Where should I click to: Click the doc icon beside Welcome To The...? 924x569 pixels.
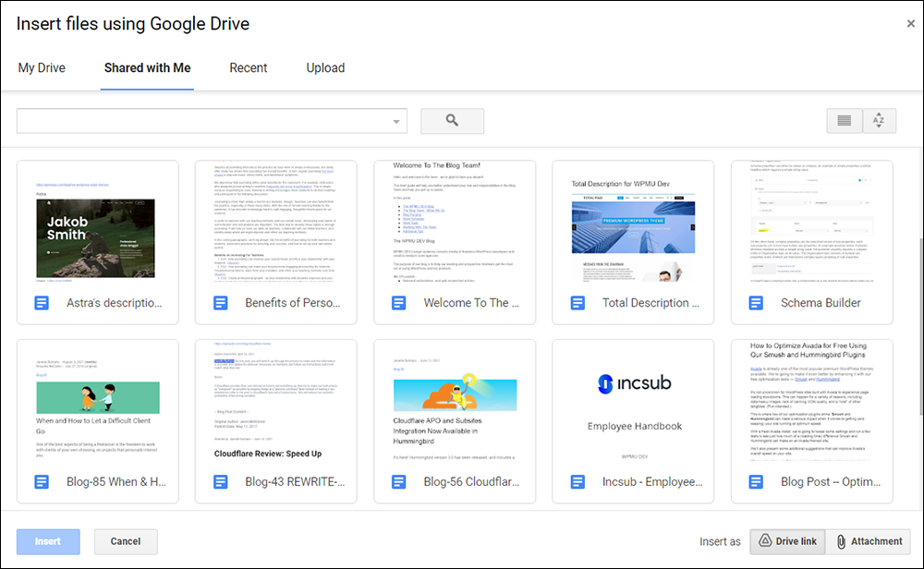(399, 303)
